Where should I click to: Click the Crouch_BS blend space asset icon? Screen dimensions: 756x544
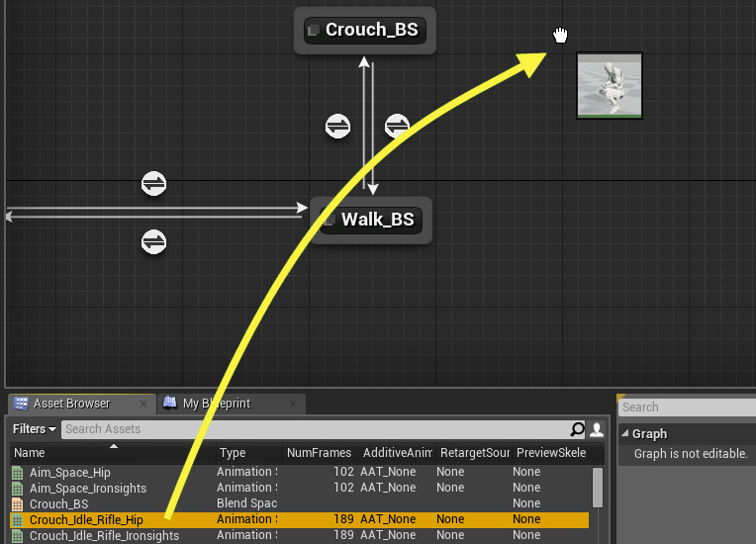coord(17,504)
